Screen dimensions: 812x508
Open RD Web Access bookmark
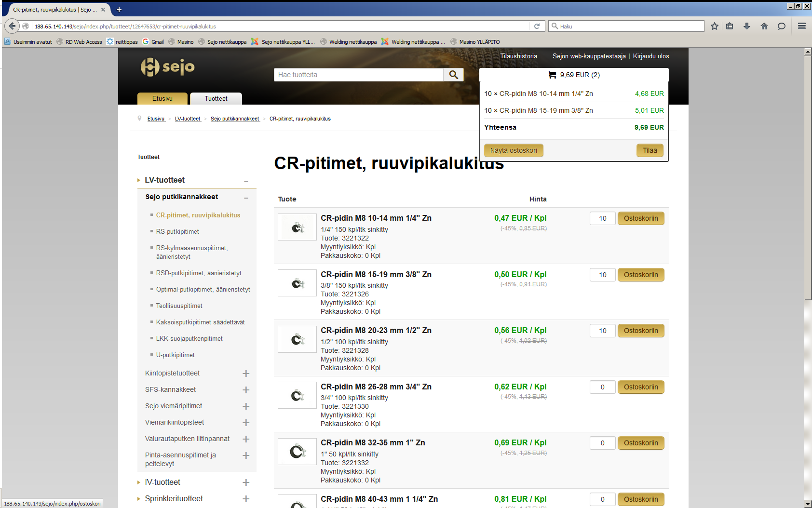(x=79, y=42)
